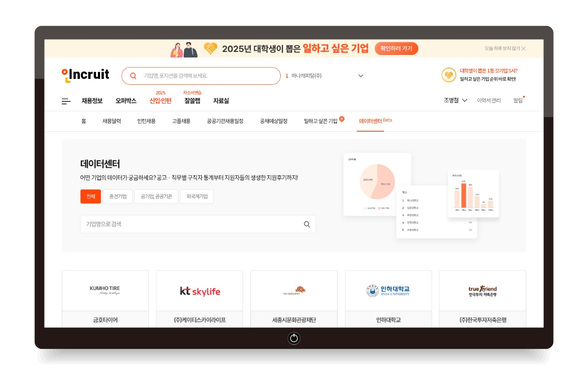Click the 금호타이어 company name
588x392 pixels.
tap(105, 320)
